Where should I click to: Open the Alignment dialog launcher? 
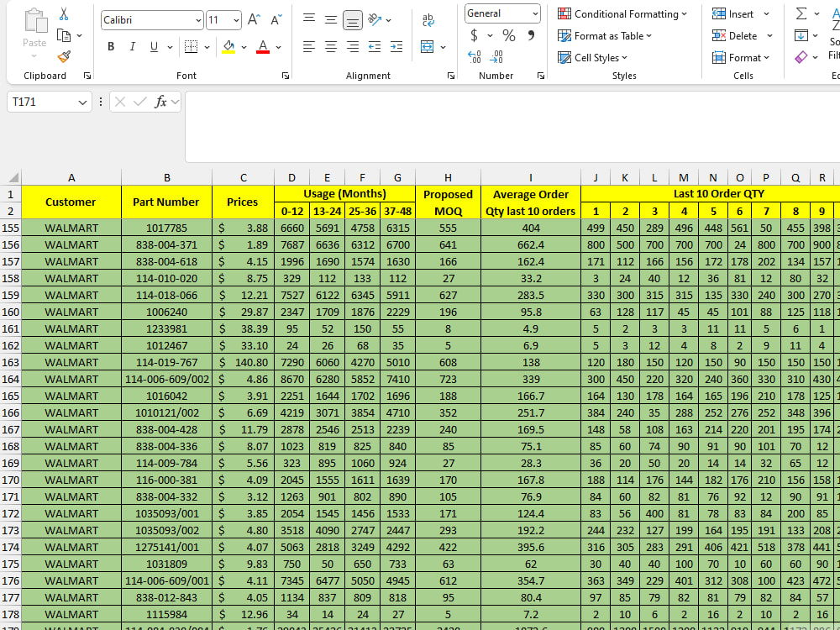[451, 76]
